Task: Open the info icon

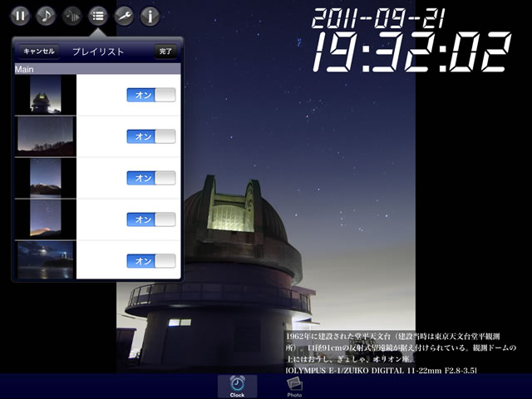Action: (150, 16)
